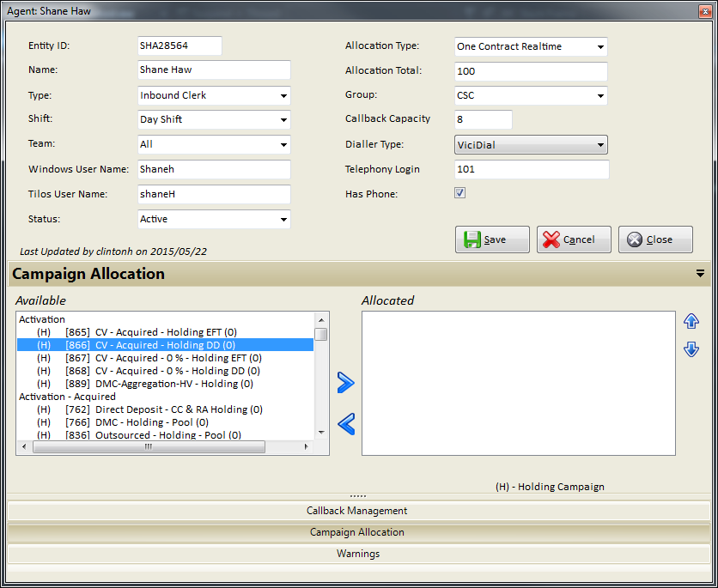Select campaign [766] DMC - Holding - Pool

(165, 421)
